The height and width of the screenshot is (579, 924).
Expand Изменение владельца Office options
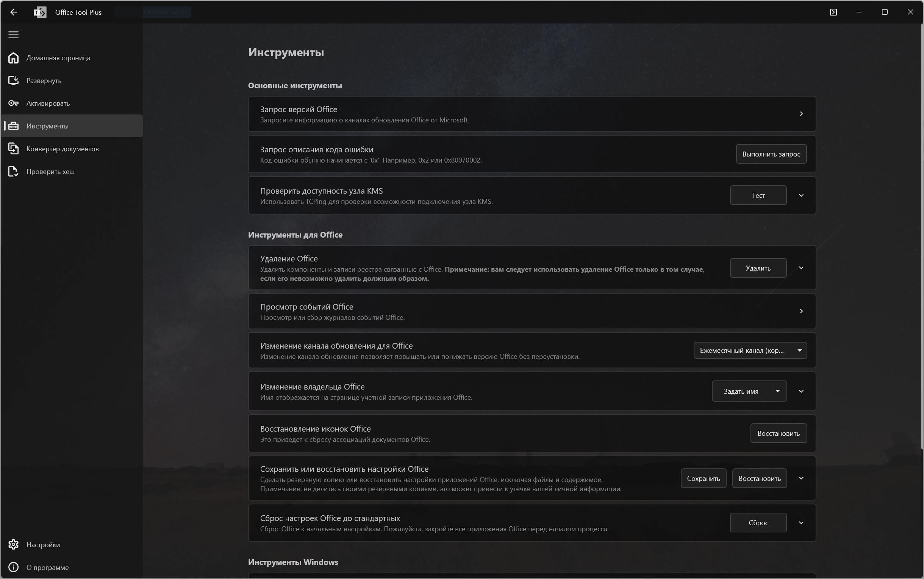[801, 391]
